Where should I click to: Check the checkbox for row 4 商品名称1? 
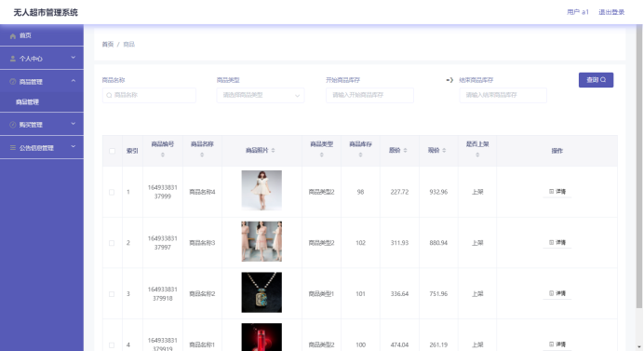[x=112, y=344]
